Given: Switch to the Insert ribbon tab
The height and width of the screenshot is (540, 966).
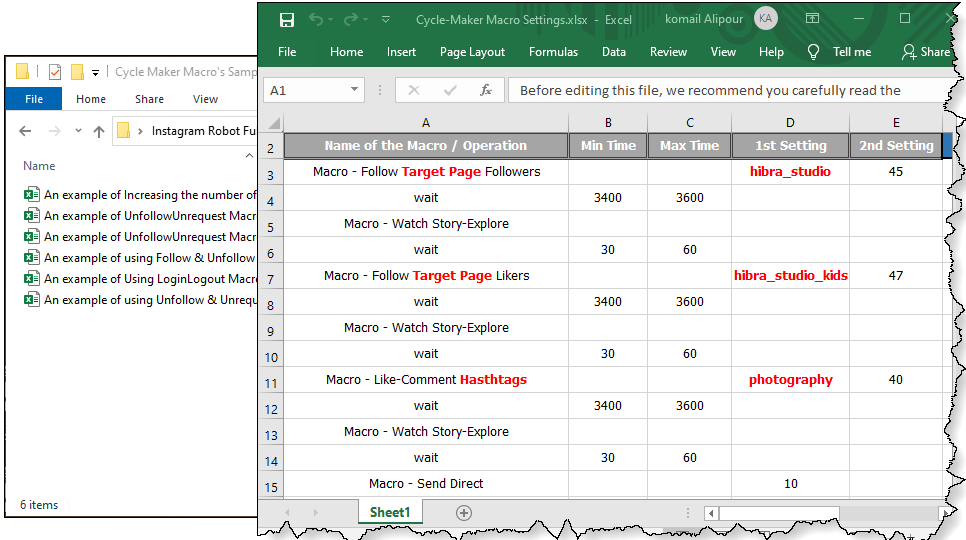Looking at the screenshot, I should click(x=401, y=52).
